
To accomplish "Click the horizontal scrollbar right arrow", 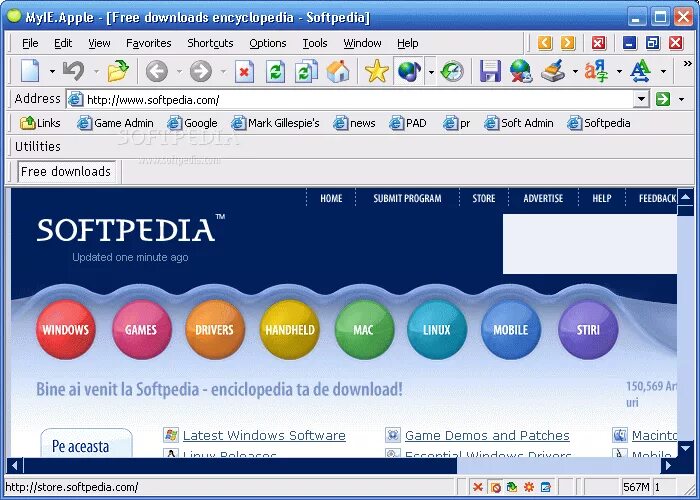I will coord(668,466).
